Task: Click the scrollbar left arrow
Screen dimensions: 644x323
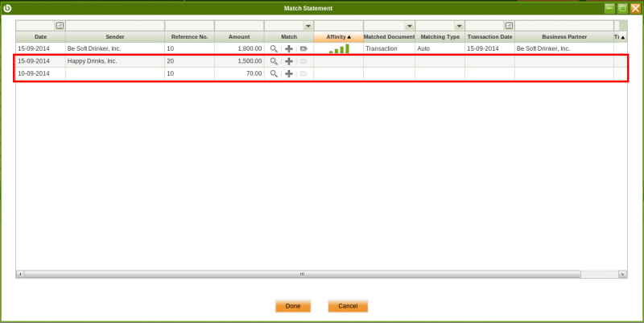Action: click(19, 274)
